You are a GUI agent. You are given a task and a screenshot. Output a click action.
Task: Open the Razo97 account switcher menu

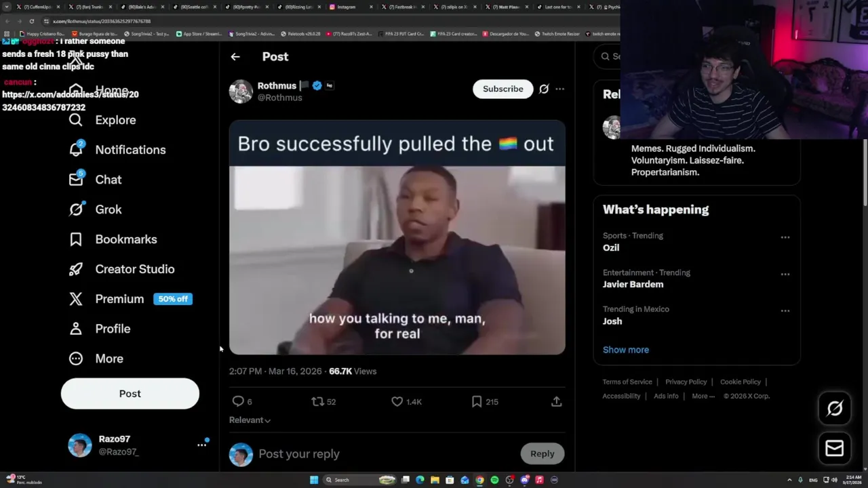point(202,445)
